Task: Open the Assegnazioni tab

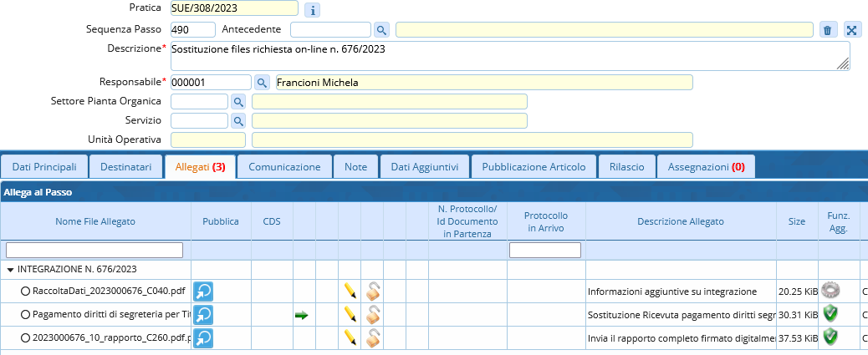Action: click(706, 167)
